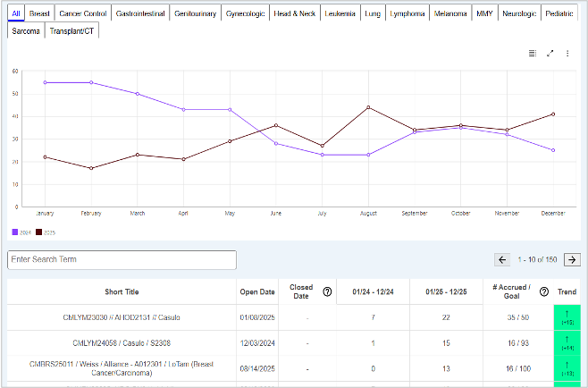Show help for Closed Date column
Image resolution: width=588 pixels, height=388 pixels.
(327, 291)
